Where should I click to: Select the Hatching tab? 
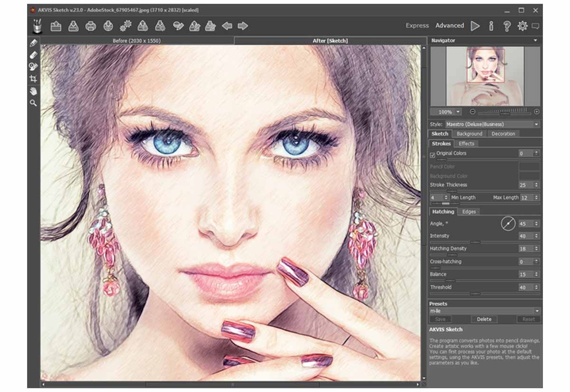443,212
